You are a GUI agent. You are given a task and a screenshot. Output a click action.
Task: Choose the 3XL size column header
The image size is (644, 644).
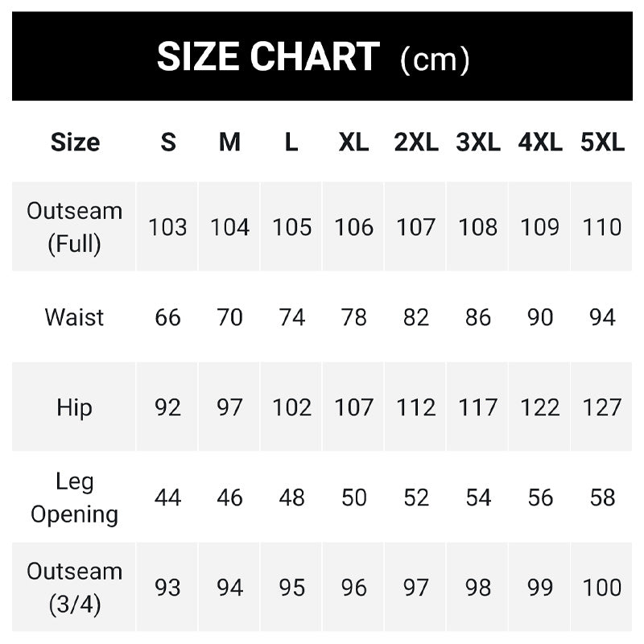(477, 142)
